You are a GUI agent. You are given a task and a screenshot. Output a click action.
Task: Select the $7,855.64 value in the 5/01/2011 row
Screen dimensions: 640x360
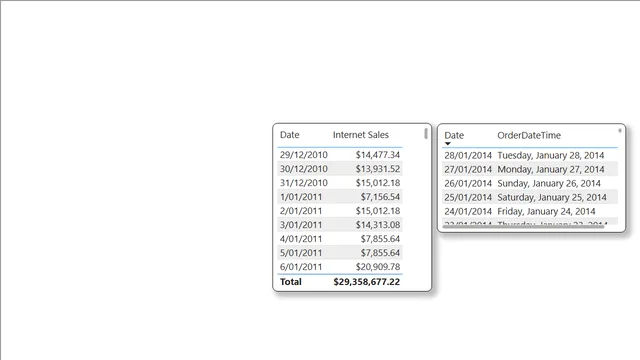(380, 253)
